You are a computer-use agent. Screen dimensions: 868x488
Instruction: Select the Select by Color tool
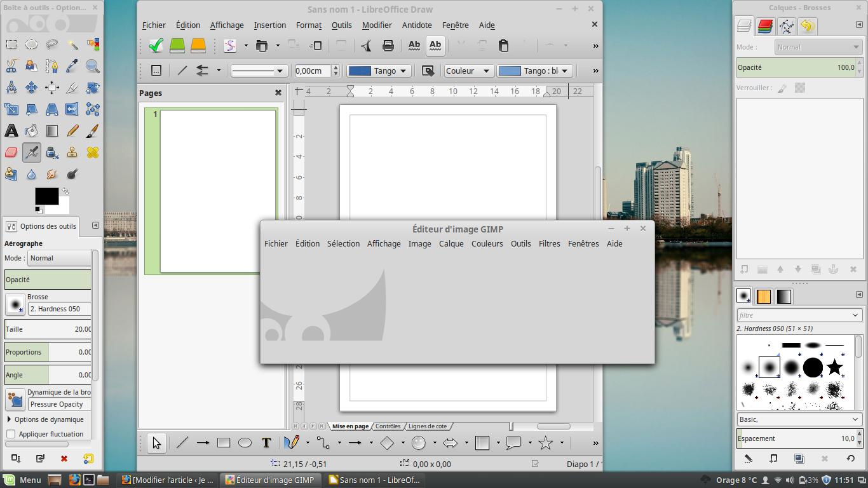[x=93, y=44]
